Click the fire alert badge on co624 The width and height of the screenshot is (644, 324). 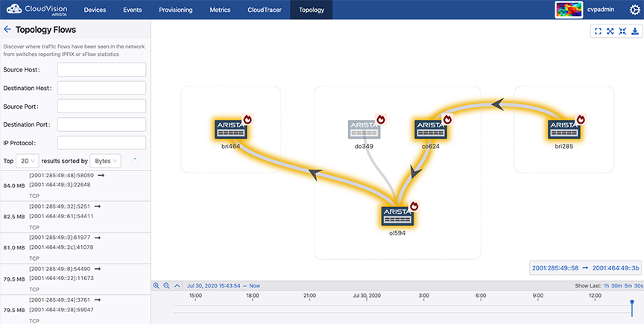coord(447,119)
